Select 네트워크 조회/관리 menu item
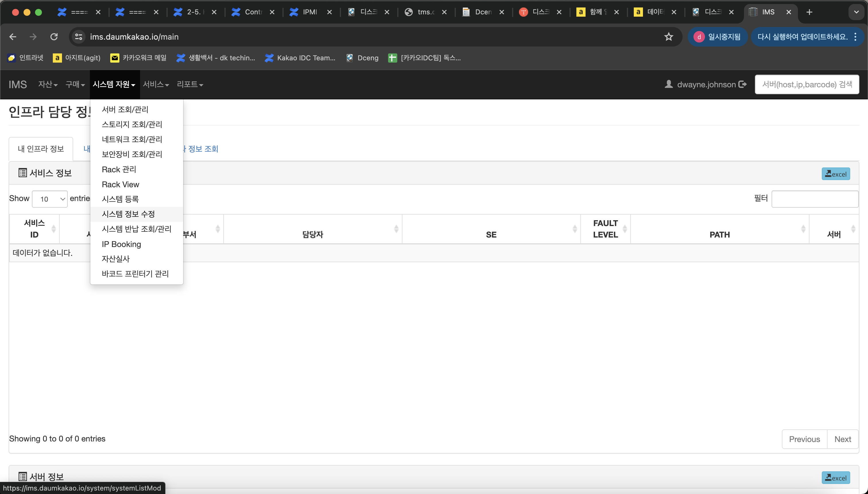The image size is (868, 494). pyautogui.click(x=137, y=140)
